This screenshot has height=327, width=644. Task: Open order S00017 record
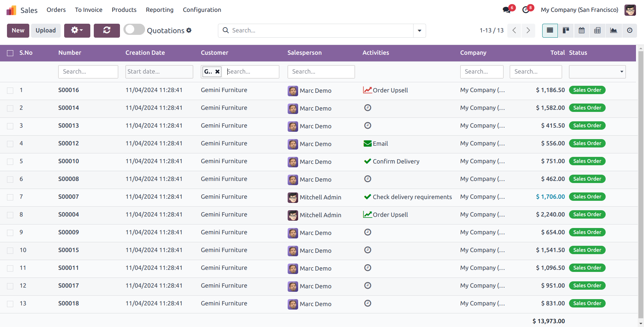[68, 286]
